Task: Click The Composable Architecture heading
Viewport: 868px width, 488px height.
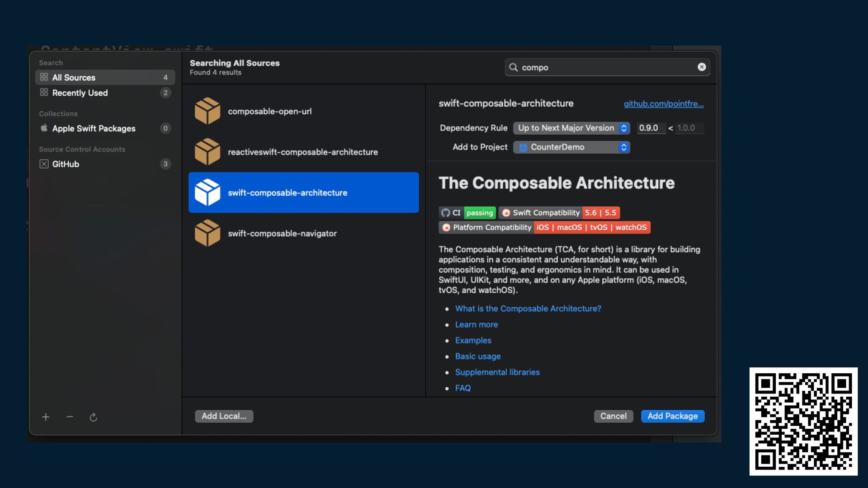Action: pos(557,183)
